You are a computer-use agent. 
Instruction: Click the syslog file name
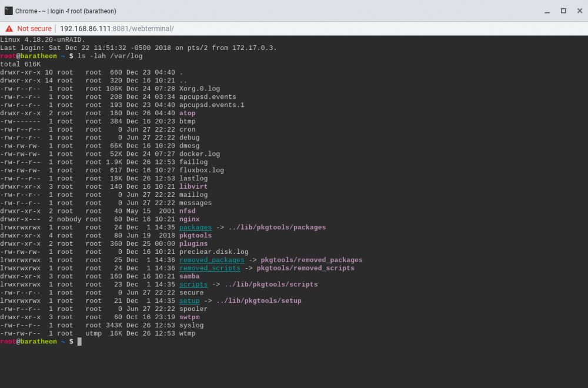pyautogui.click(x=192, y=326)
